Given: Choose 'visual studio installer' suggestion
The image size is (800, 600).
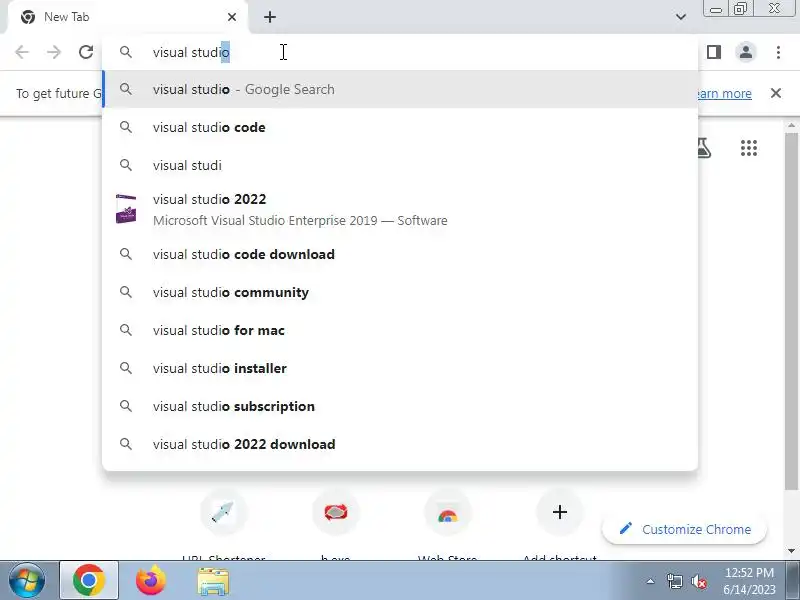Looking at the screenshot, I should pyautogui.click(x=400, y=368).
